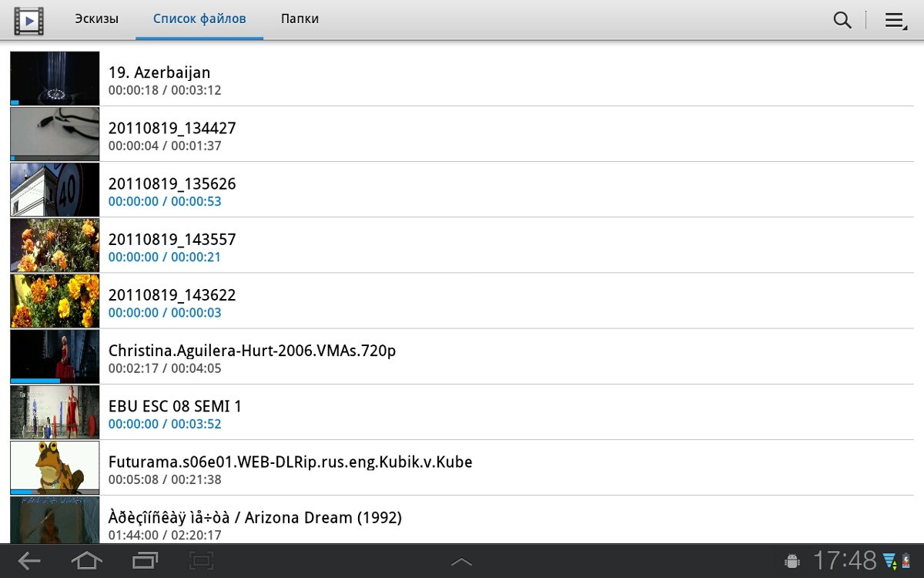This screenshot has width=924, height=578.
Task: Open thumbnail of 20110819_135626
Action: [x=55, y=190]
